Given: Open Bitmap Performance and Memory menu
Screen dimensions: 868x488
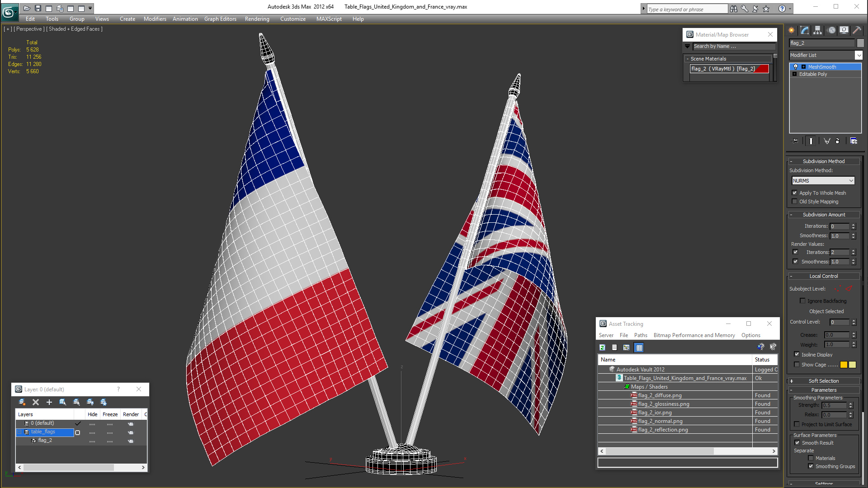Looking at the screenshot, I should click(x=694, y=335).
